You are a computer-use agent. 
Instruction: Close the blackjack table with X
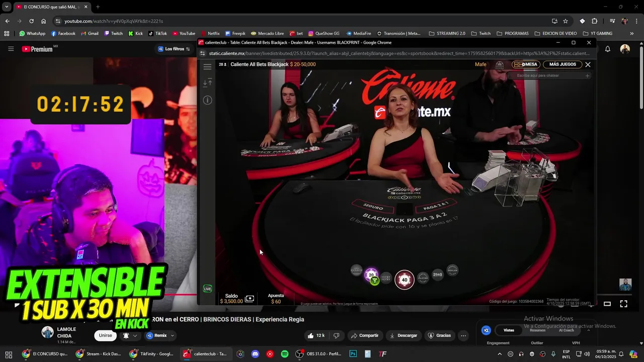pyautogui.click(x=588, y=64)
